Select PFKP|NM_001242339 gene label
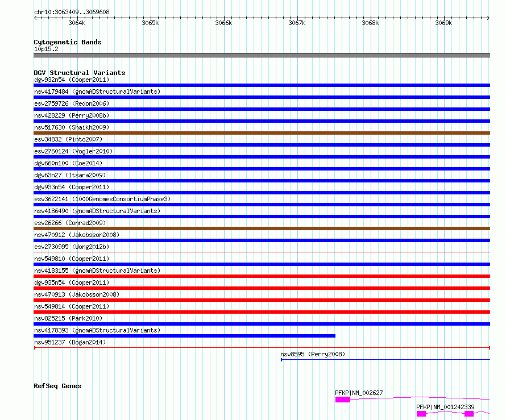Screen dimensions: 506x420 point(445,407)
